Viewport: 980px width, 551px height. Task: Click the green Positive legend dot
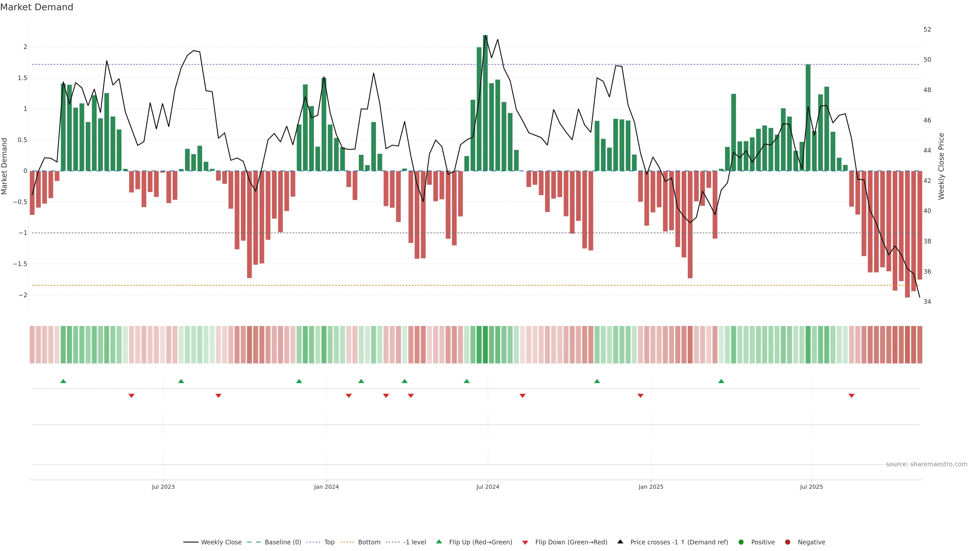(741, 542)
